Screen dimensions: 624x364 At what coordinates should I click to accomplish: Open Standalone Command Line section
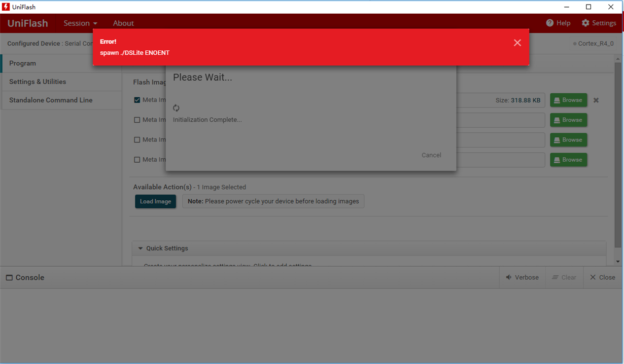coord(61,100)
